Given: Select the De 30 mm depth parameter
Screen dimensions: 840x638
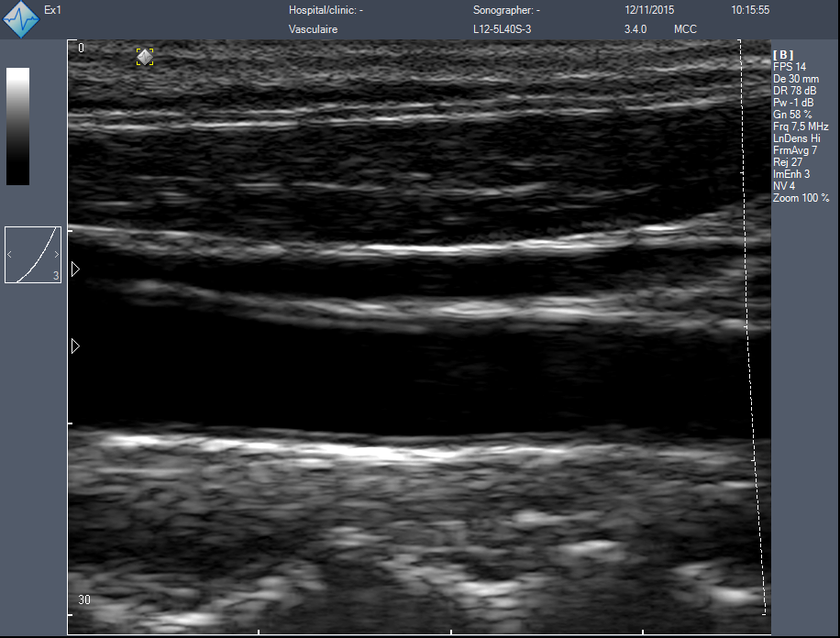Looking at the screenshot, I should tap(796, 79).
